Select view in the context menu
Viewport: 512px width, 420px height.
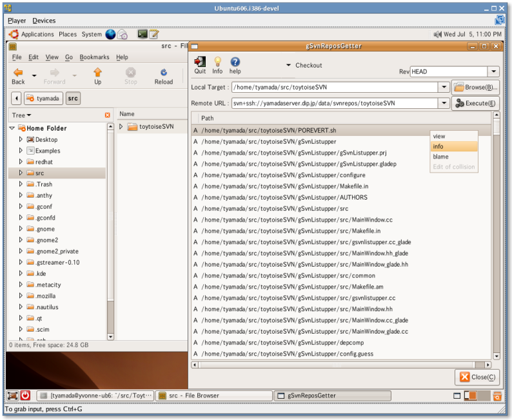[x=453, y=137]
